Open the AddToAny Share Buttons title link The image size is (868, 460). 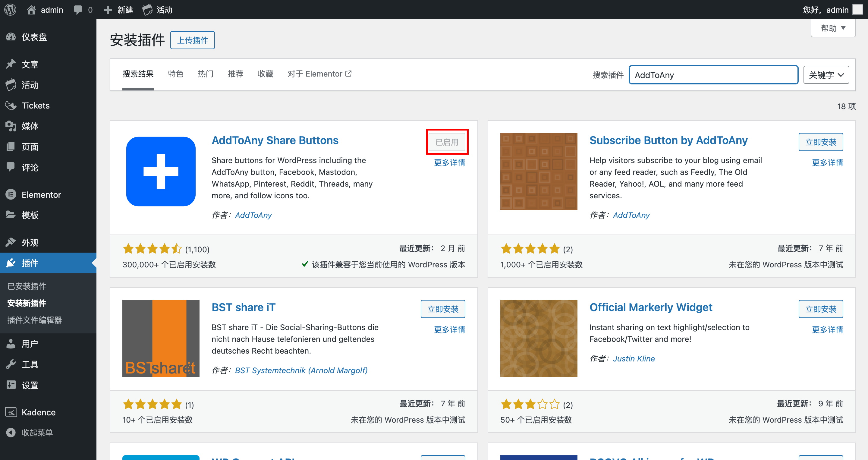(x=275, y=140)
